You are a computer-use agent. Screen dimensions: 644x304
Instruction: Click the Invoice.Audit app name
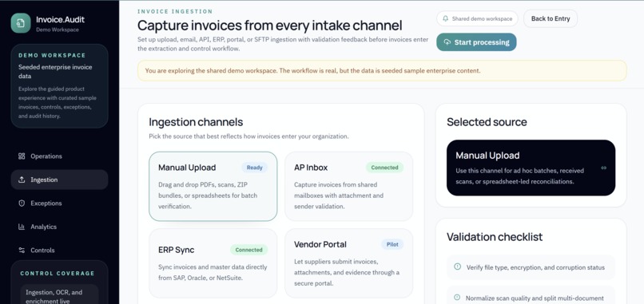coord(61,19)
